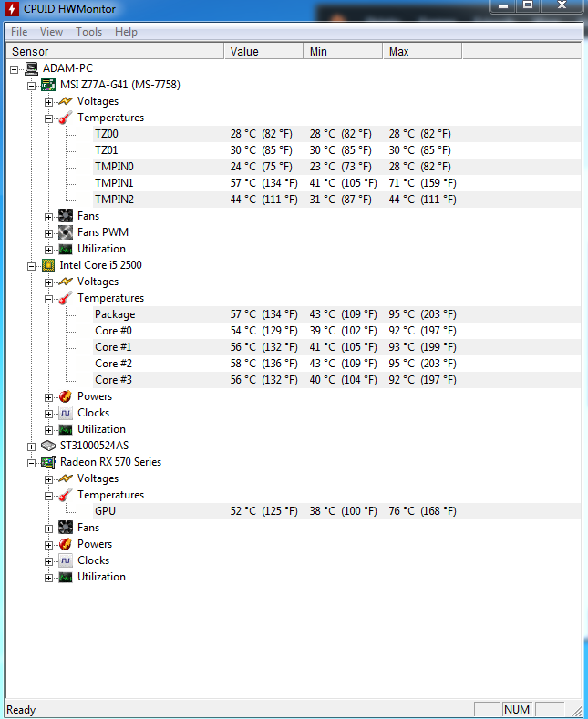
Task: Click the CPU Utilization graph icon
Action: pyautogui.click(x=66, y=429)
